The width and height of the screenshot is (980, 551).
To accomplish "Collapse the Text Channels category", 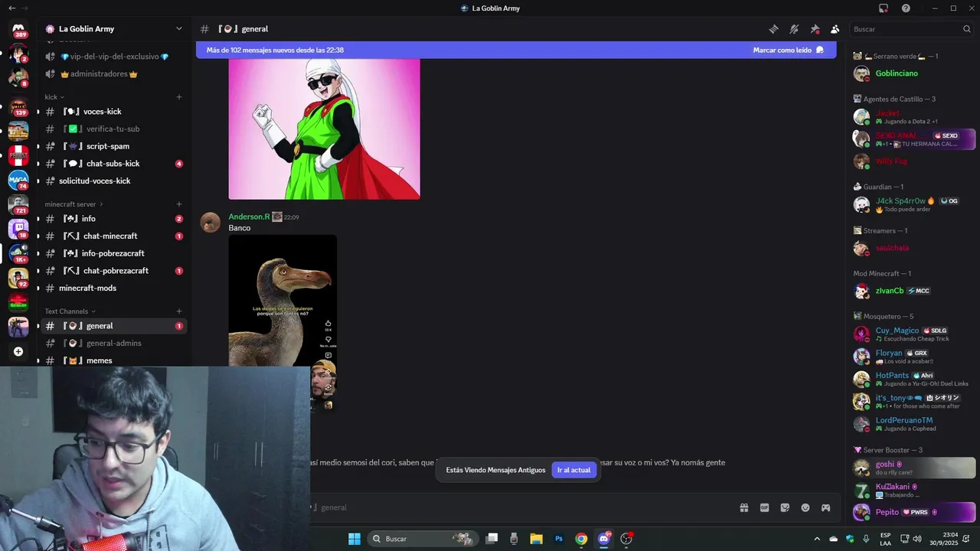I will [x=70, y=311].
